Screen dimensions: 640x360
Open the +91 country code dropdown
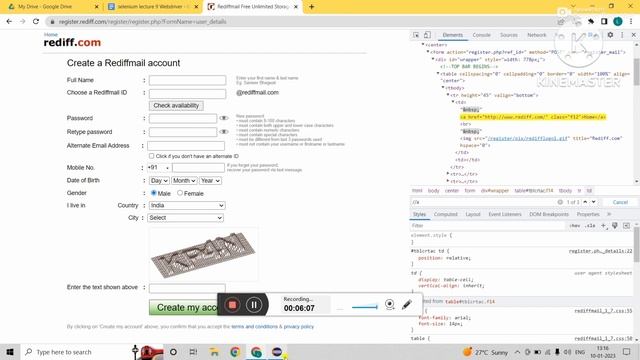(x=159, y=168)
